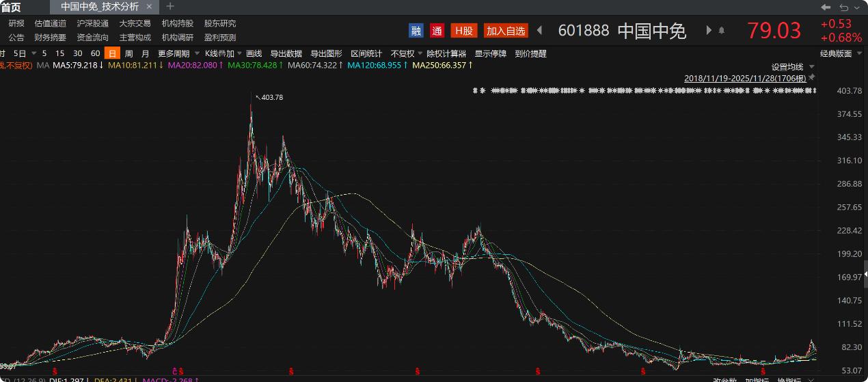This screenshot has width=868, height=382.
Task: Go to previous stock with left arrow
Action: [539, 31]
